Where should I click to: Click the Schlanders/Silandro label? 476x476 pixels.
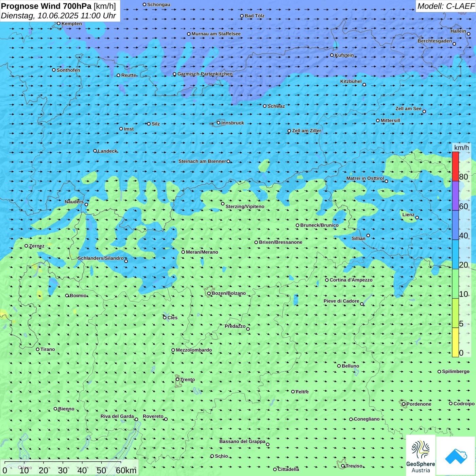pyautogui.click(x=101, y=258)
